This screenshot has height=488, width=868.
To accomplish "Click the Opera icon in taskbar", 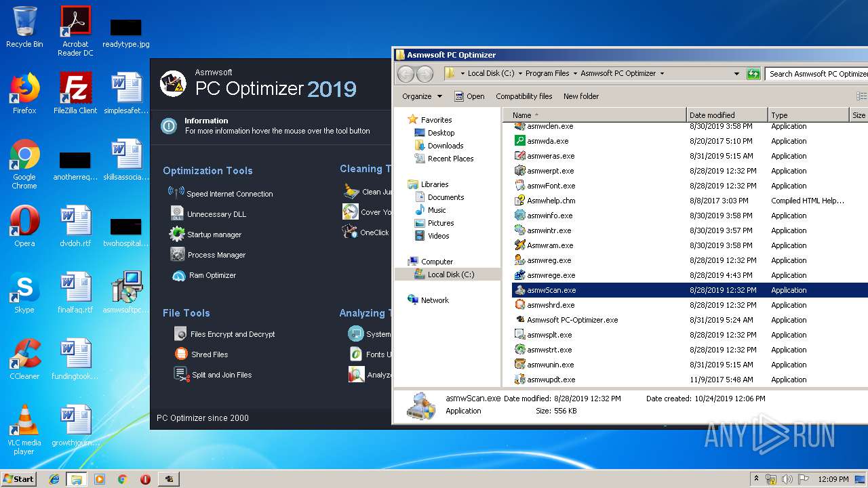I will pos(145,479).
